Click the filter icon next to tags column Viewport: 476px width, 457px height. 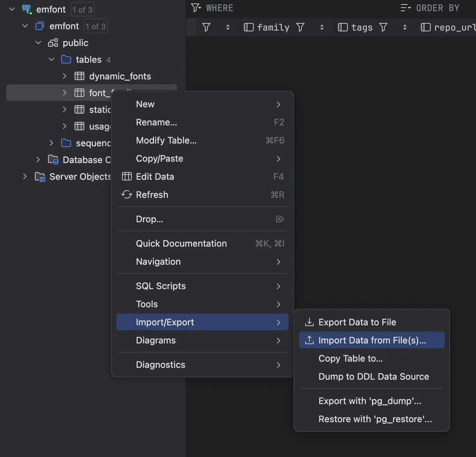click(x=383, y=27)
